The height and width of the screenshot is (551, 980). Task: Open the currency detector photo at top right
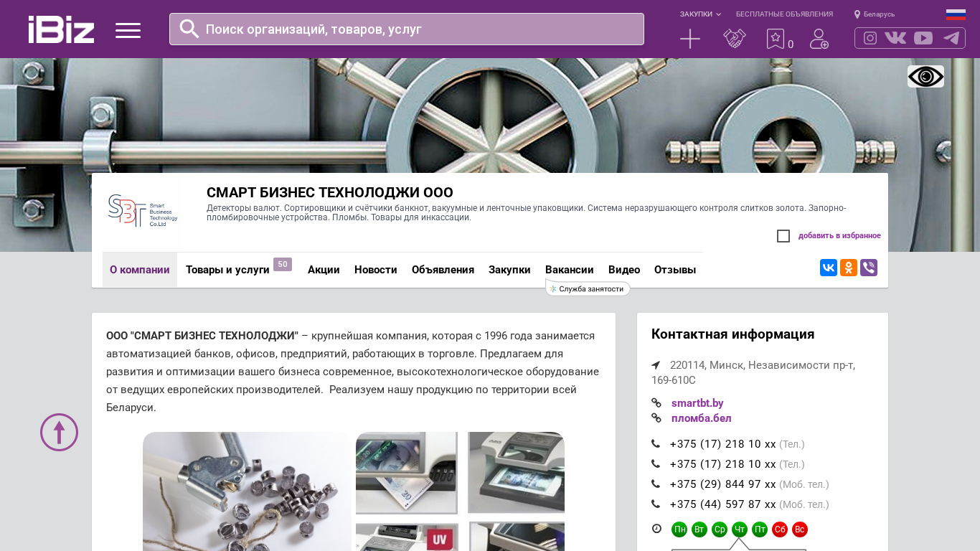coord(516,473)
